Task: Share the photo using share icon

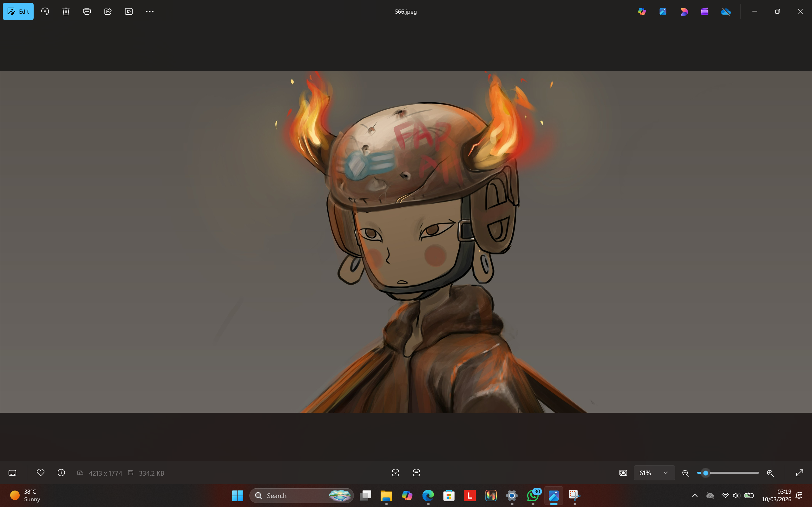Action: (x=108, y=11)
